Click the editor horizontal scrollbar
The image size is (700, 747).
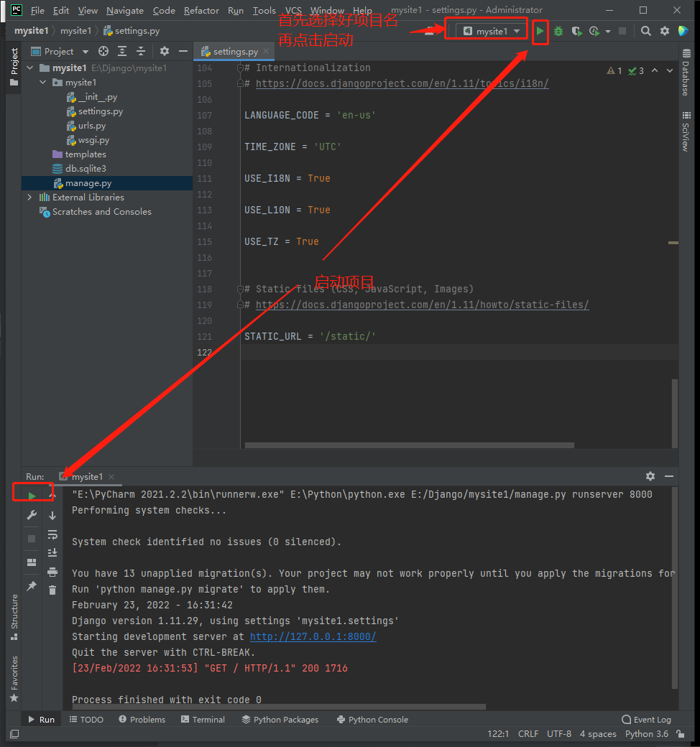coord(409,445)
